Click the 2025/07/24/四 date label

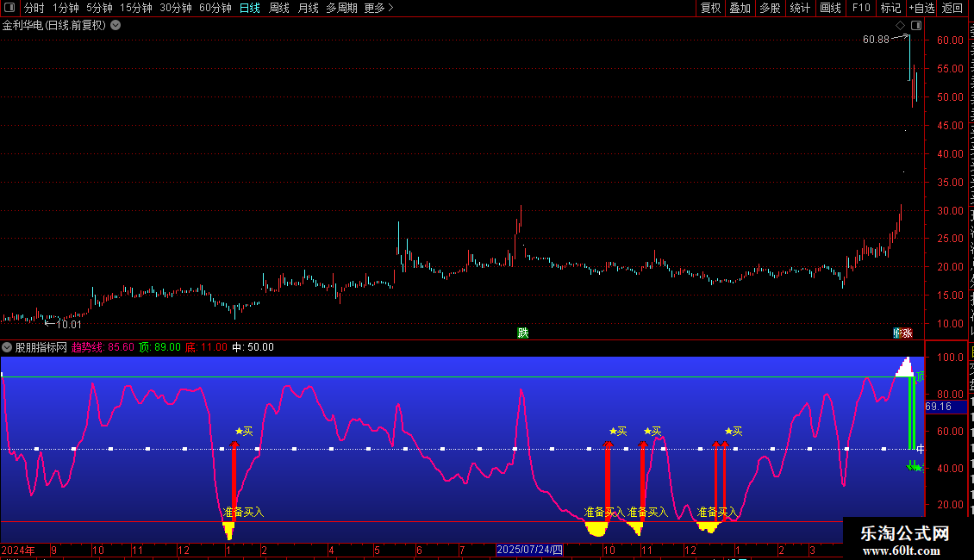pyautogui.click(x=529, y=550)
